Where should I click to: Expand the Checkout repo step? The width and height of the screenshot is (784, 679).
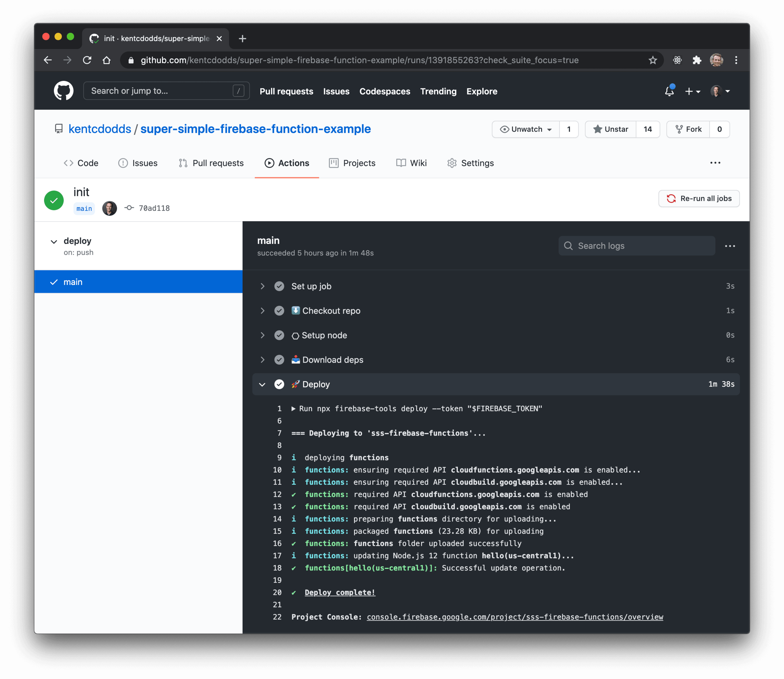tap(262, 311)
